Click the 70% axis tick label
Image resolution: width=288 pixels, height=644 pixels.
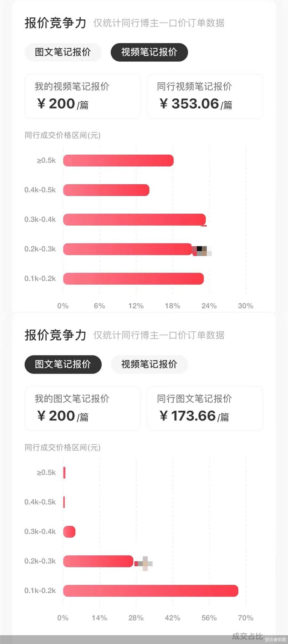246,618
